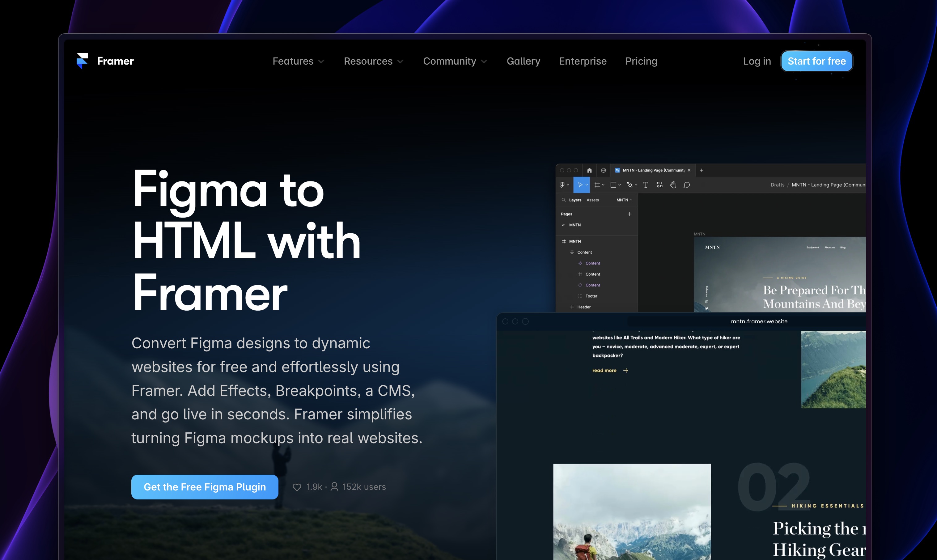Open the Figma main menu dropdown

(x=564, y=185)
